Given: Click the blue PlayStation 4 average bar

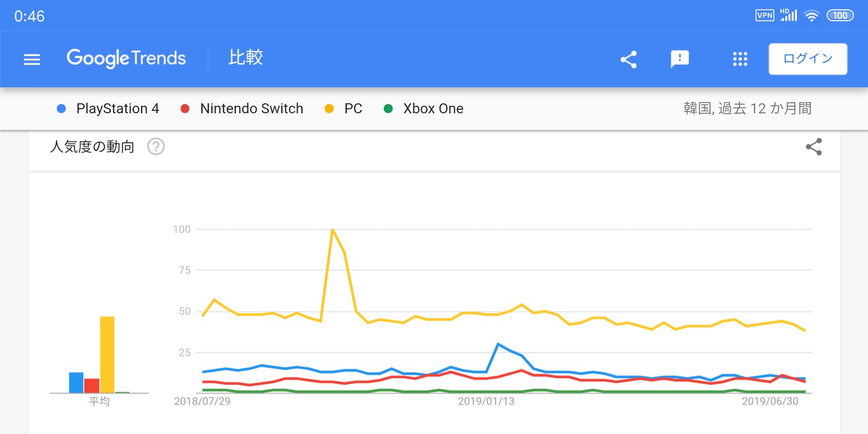Looking at the screenshot, I should coord(76,382).
